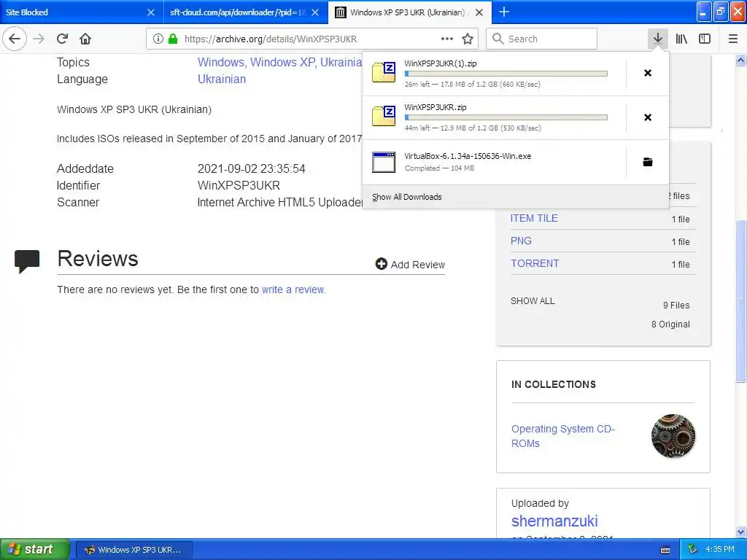
Task: Click the VirtualBox exe file icon
Action: click(x=384, y=162)
